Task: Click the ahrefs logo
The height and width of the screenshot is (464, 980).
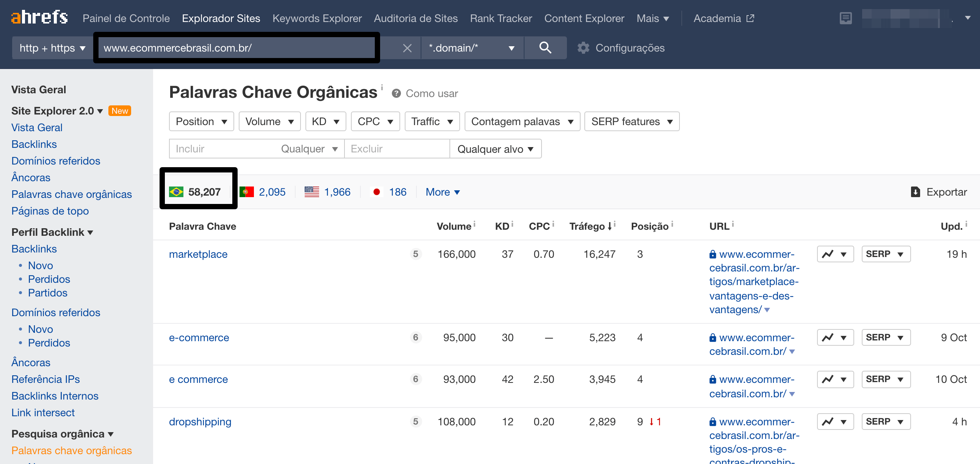Action: (x=39, y=17)
